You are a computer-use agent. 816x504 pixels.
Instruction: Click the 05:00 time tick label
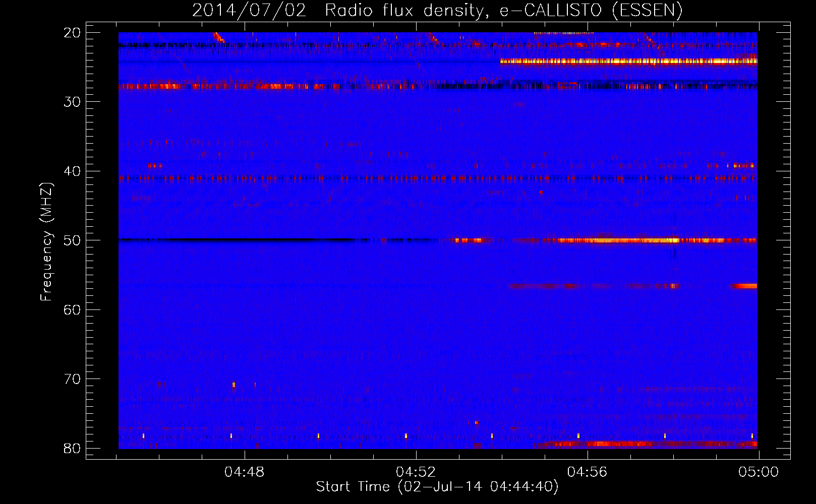[759, 472]
